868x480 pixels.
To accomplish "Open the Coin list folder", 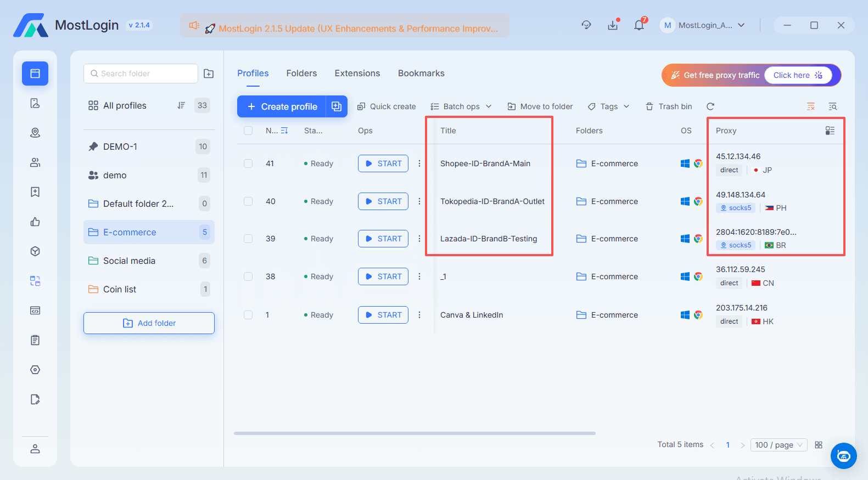I will tap(149, 289).
